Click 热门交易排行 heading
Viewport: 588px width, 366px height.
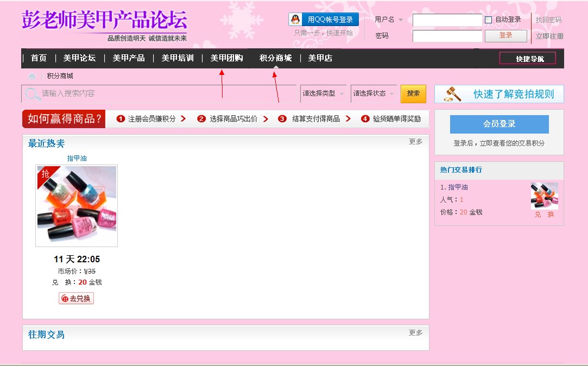tap(461, 170)
